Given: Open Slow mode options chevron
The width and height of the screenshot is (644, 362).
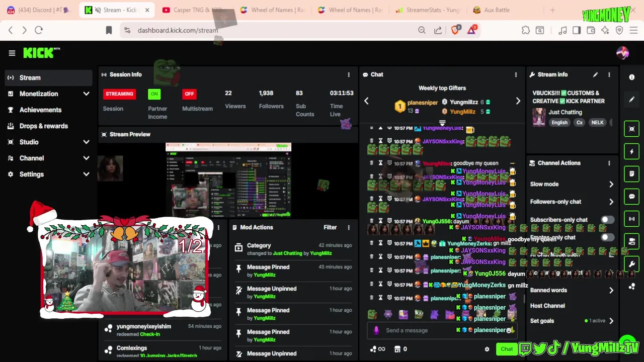Looking at the screenshot, I should click(x=611, y=184).
